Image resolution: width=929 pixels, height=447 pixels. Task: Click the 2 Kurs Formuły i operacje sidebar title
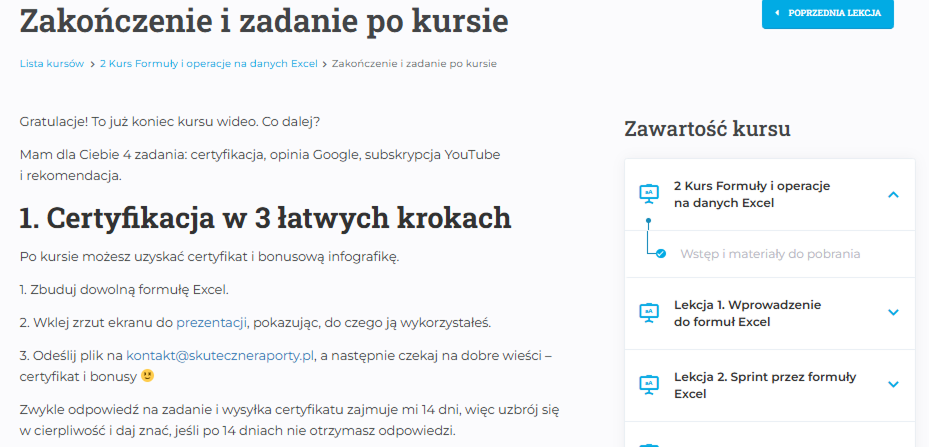(x=752, y=194)
